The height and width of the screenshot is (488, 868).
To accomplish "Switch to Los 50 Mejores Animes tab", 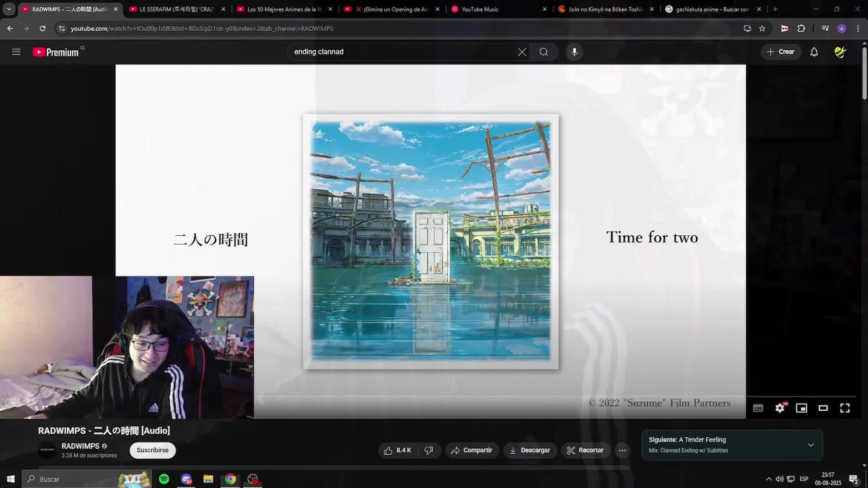I will tap(284, 9).
